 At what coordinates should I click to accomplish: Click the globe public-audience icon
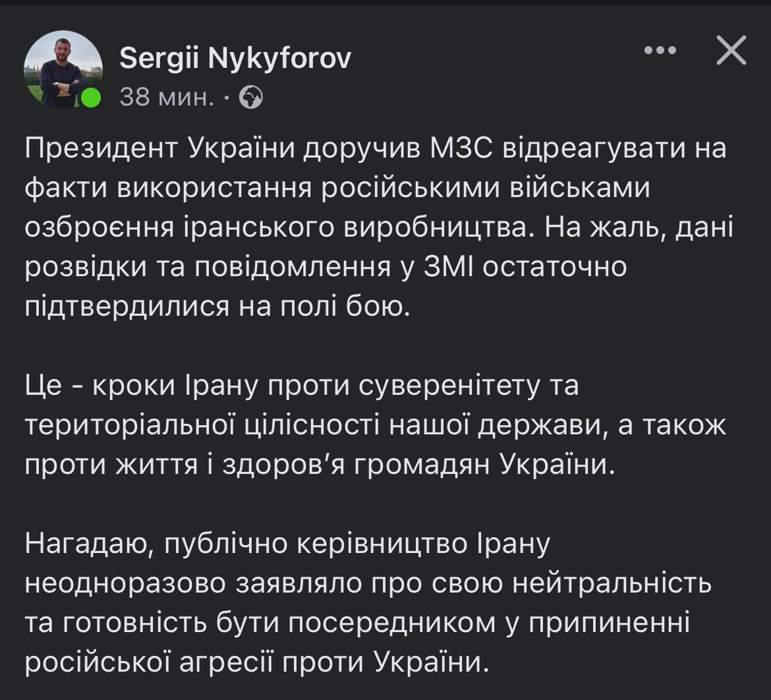click(251, 98)
